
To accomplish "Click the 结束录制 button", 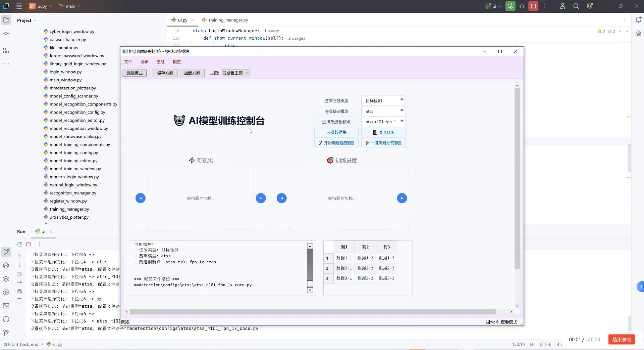I will coord(622,340).
